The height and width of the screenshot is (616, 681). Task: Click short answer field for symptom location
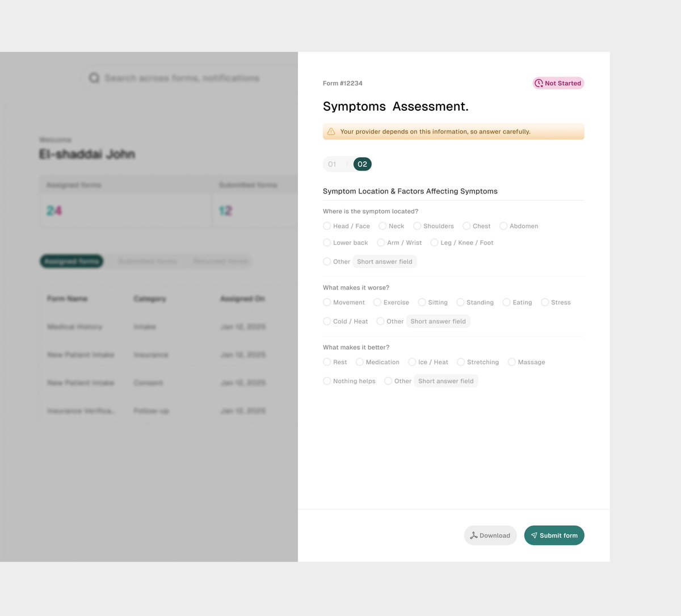385,262
